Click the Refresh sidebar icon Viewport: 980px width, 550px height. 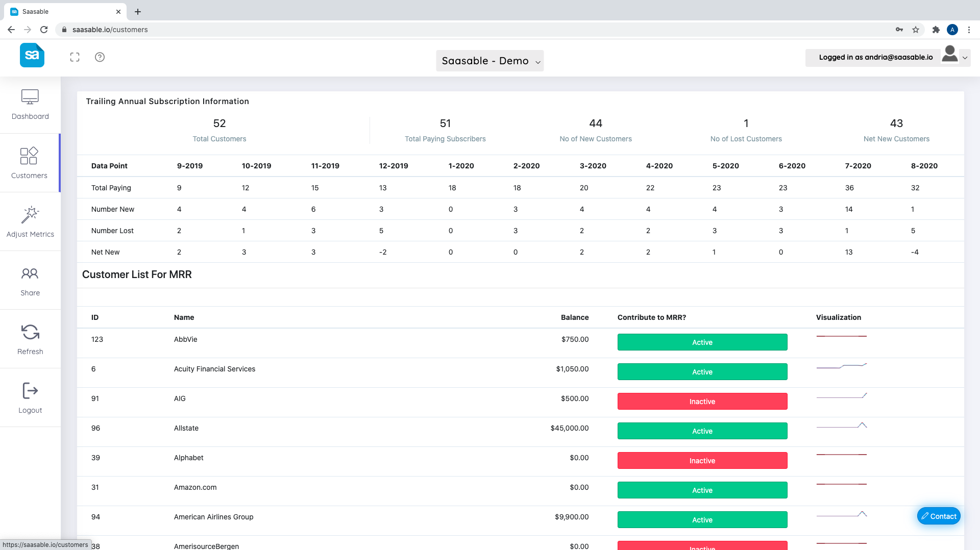[30, 332]
